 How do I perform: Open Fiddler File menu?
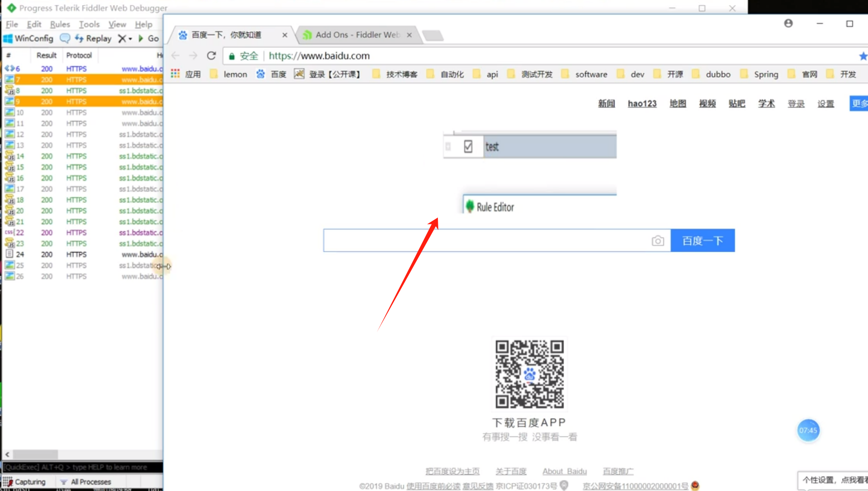12,24
